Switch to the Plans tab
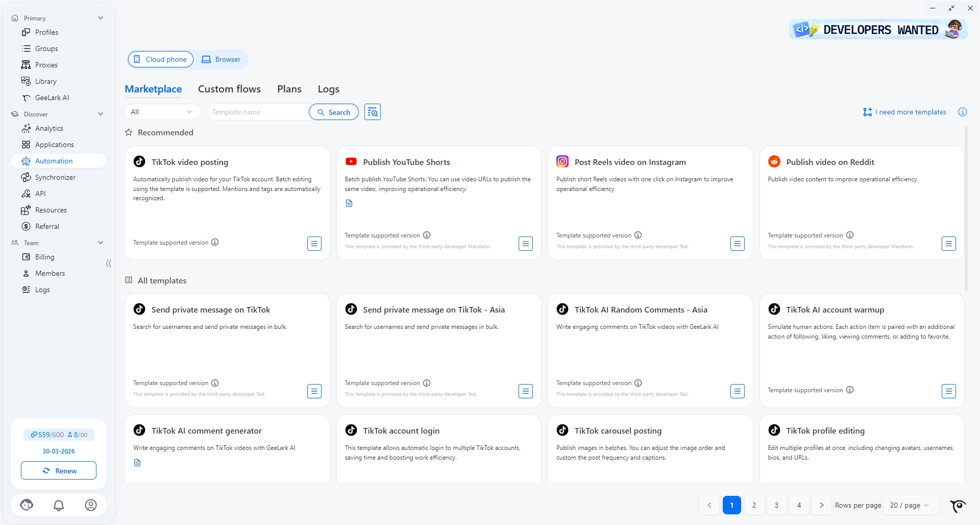The image size is (980, 525). click(289, 89)
